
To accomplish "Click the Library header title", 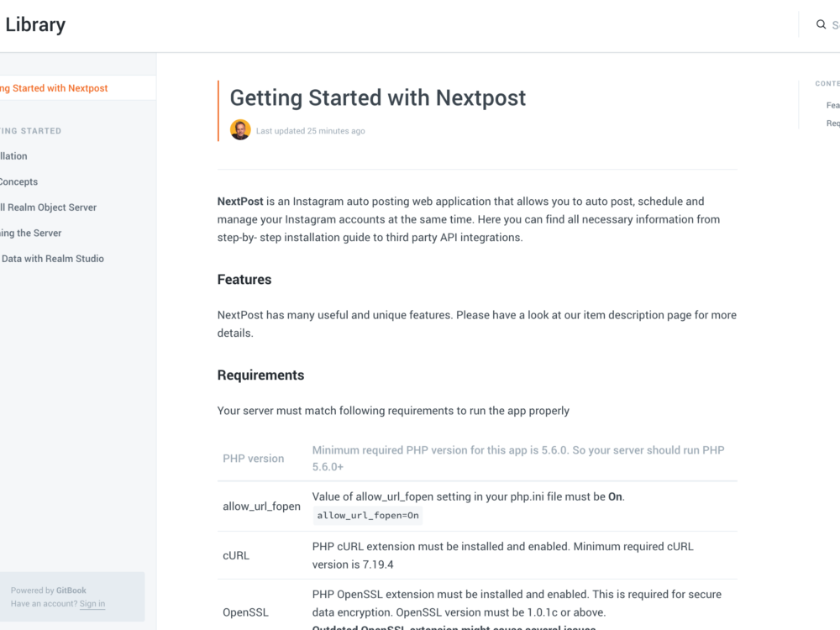I will pyautogui.click(x=35, y=25).
